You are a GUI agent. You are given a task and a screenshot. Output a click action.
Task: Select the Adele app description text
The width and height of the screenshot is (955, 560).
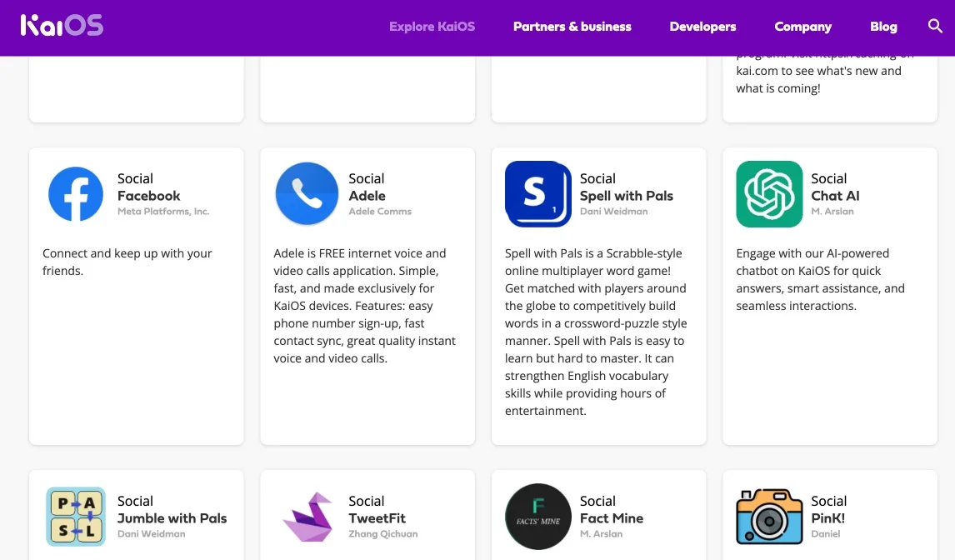[365, 306]
